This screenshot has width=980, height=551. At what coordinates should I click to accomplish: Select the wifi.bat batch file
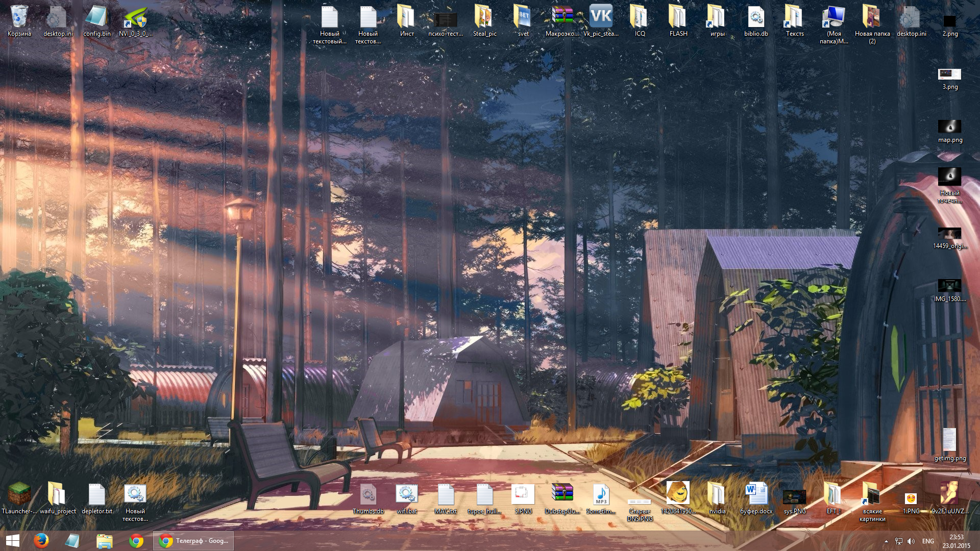pyautogui.click(x=407, y=494)
